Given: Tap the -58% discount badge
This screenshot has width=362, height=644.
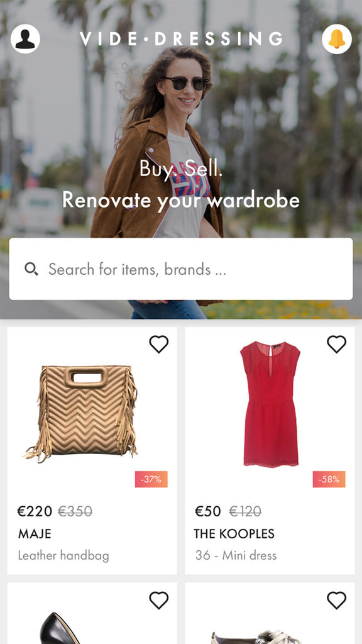Looking at the screenshot, I should pyautogui.click(x=329, y=479).
